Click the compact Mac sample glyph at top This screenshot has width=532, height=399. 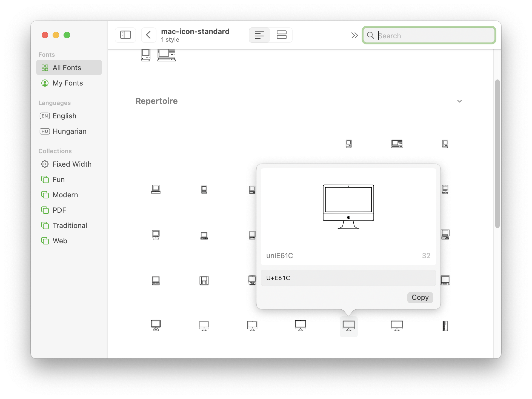tap(146, 55)
